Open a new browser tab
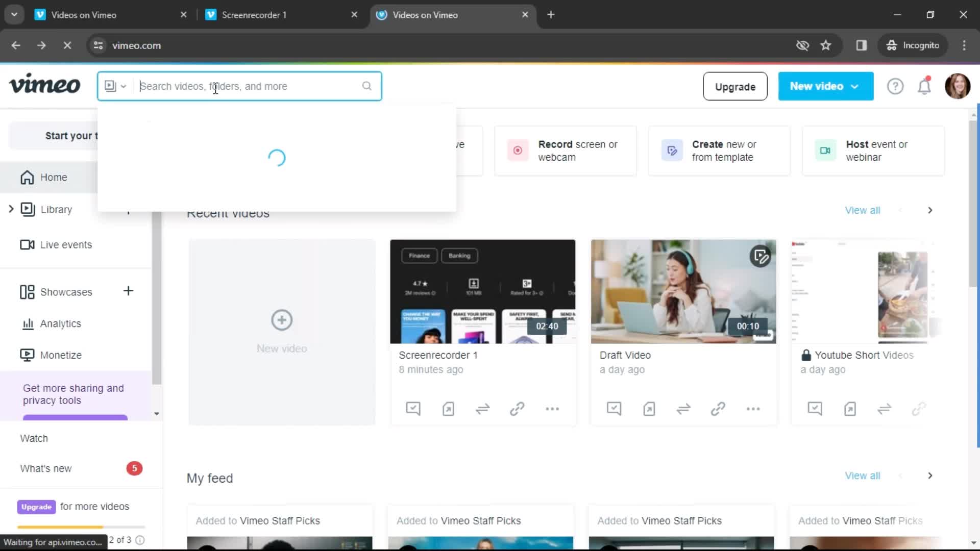 coord(551,15)
